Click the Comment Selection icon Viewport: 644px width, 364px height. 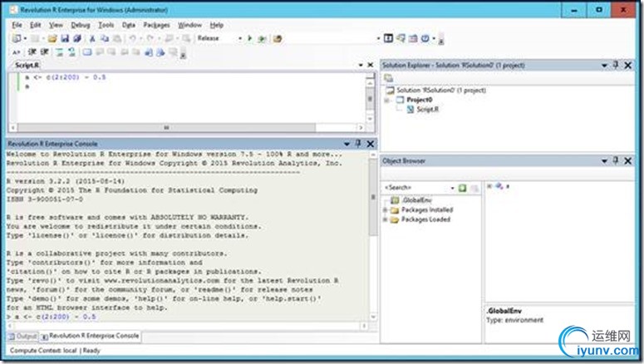point(60,52)
